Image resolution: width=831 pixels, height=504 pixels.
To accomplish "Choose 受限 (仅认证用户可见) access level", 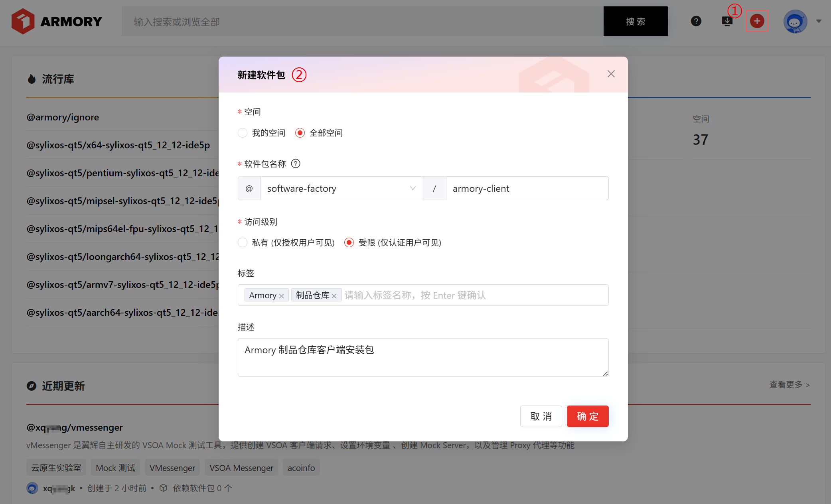I will coord(349,242).
